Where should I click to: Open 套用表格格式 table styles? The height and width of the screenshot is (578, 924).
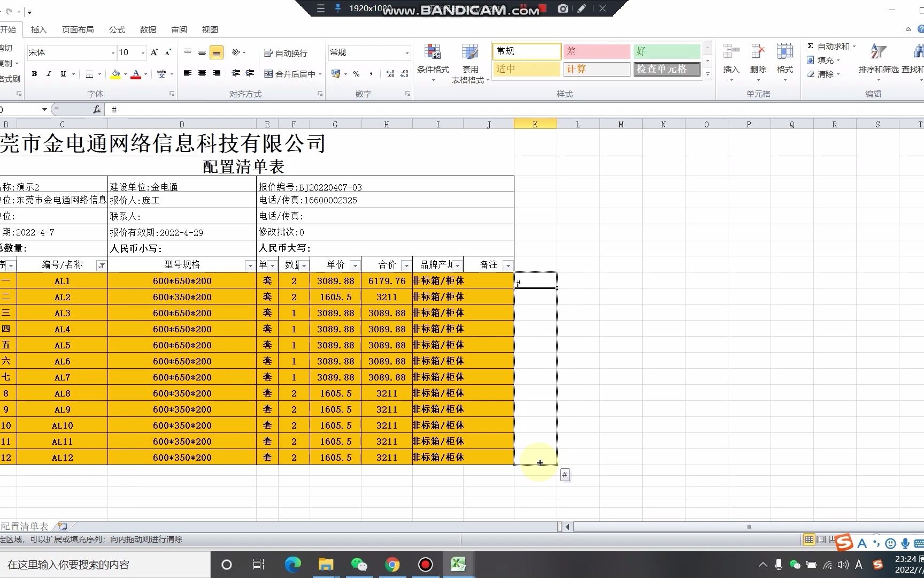click(x=471, y=63)
